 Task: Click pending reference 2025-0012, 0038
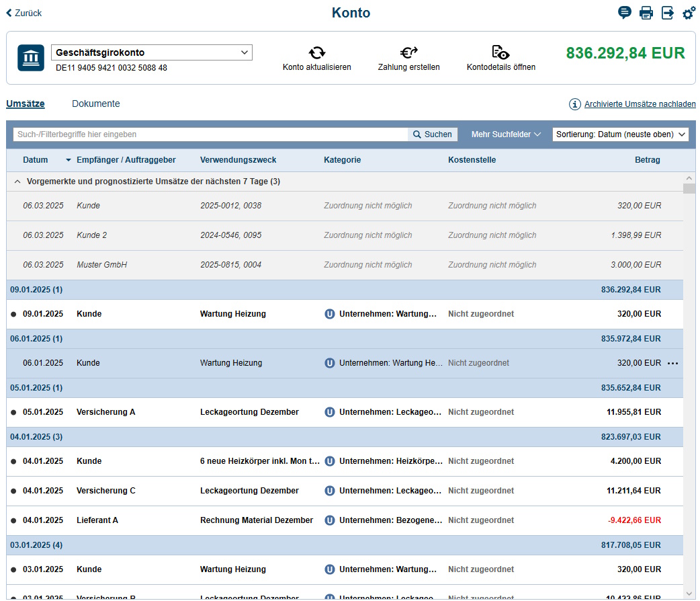(231, 206)
